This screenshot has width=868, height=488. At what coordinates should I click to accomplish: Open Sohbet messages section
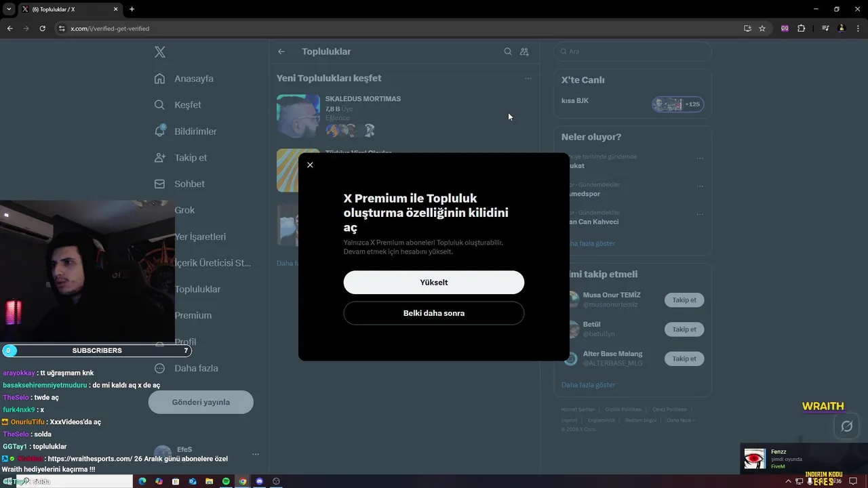(189, 184)
